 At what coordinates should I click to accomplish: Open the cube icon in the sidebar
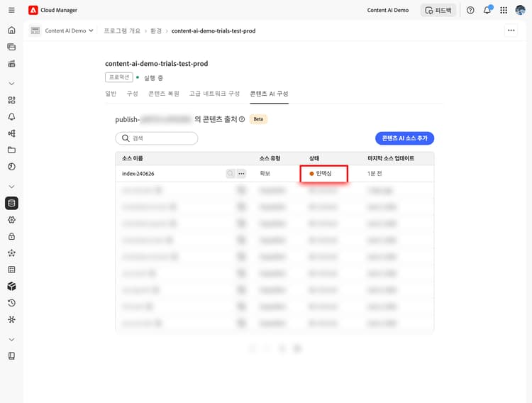(11, 286)
